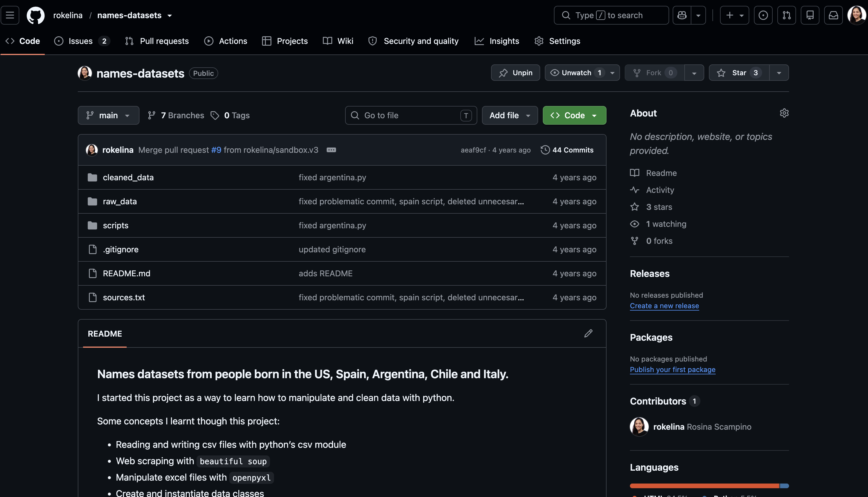The width and height of the screenshot is (868, 497).
Task: Open the rokelina commit author link
Action: tap(118, 150)
